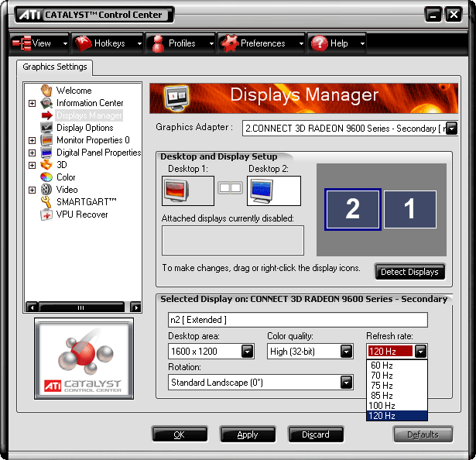Click the View toolbar icon
Image resolution: width=476 pixels, height=460 pixels.
click(x=22, y=43)
